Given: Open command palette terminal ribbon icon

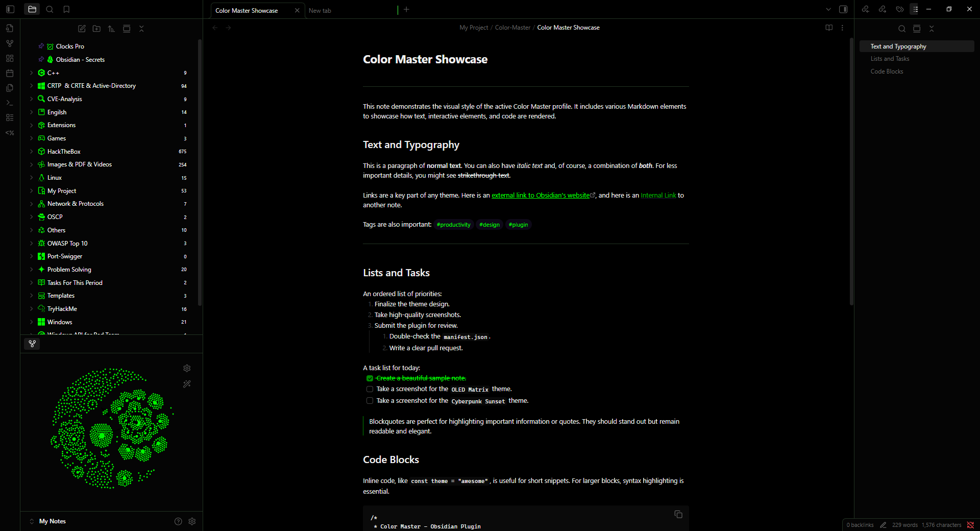Looking at the screenshot, I should [x=10, y=103].
